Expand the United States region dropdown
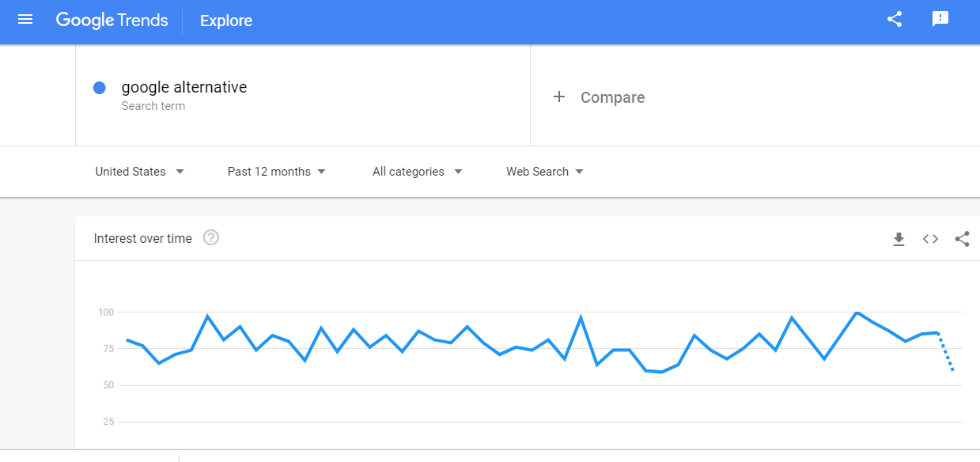This screenshot has width=980, height=462. [139, 172]
